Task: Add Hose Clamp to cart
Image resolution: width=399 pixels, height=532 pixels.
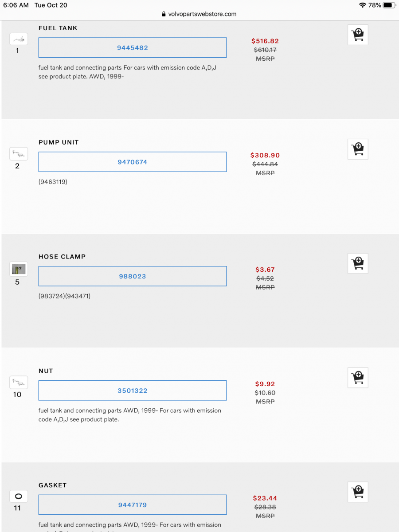Action: click(x=358, y=263)
